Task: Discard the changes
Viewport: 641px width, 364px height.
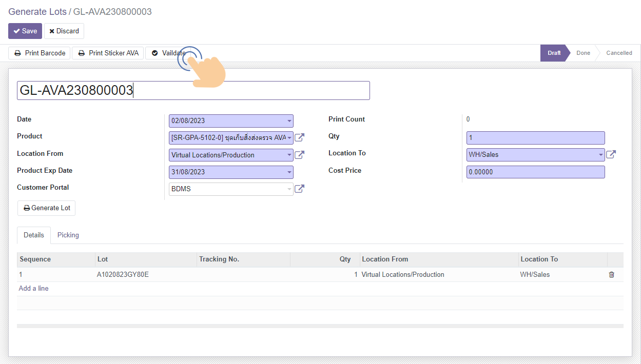Action: [x=64, y=31]
